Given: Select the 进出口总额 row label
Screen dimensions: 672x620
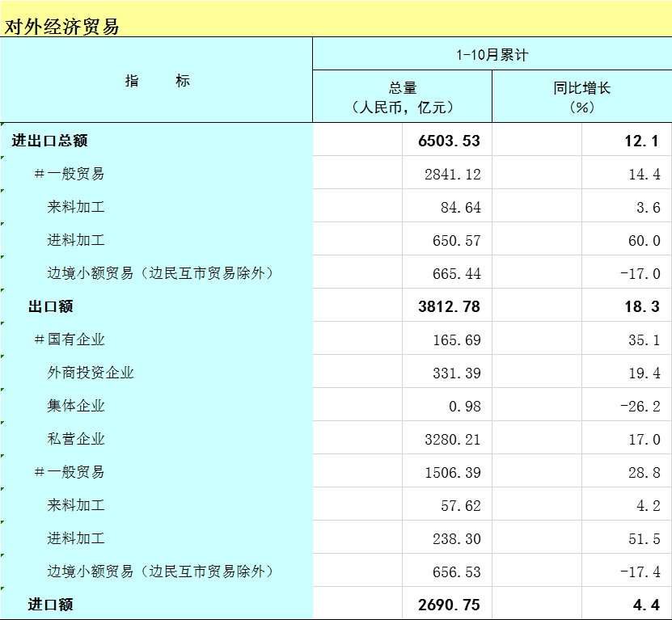Looking at the screenshot, I should coord(49,141).
